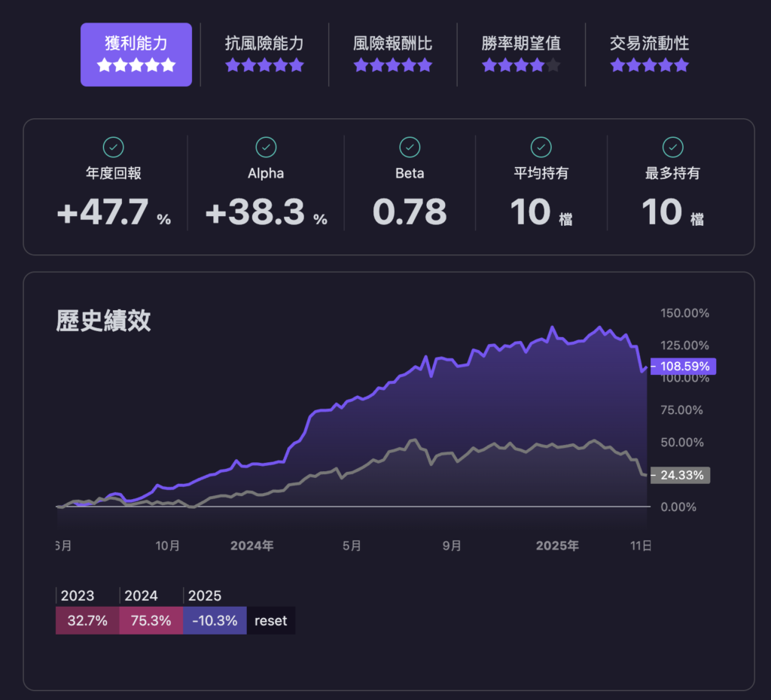771x700 pixels.
Task: Click the 50.00% y-axis label
Action: pos(681,443)
